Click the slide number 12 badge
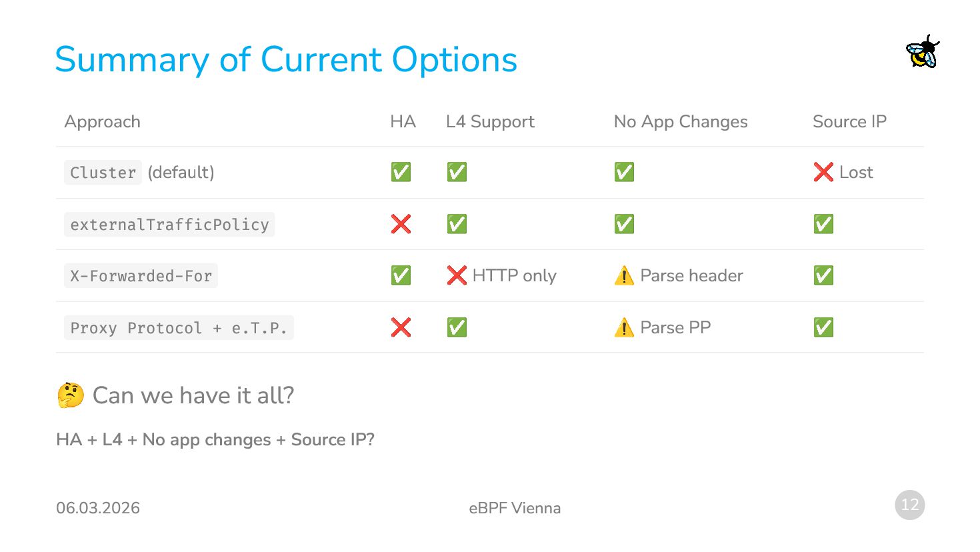The width and height of the screenshot is (980, 552). 909,505
